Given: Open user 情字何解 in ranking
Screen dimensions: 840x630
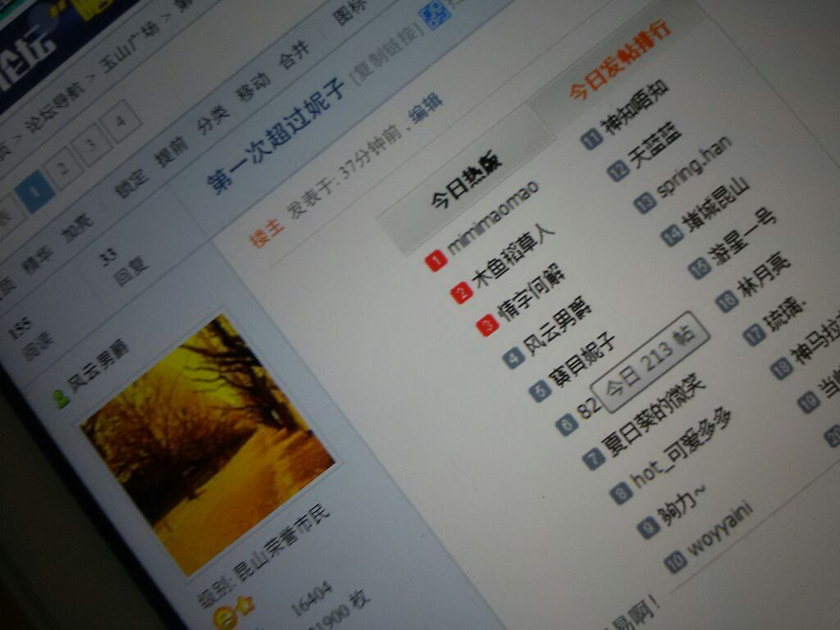Looking at the screenshot, I should (532, 291).
